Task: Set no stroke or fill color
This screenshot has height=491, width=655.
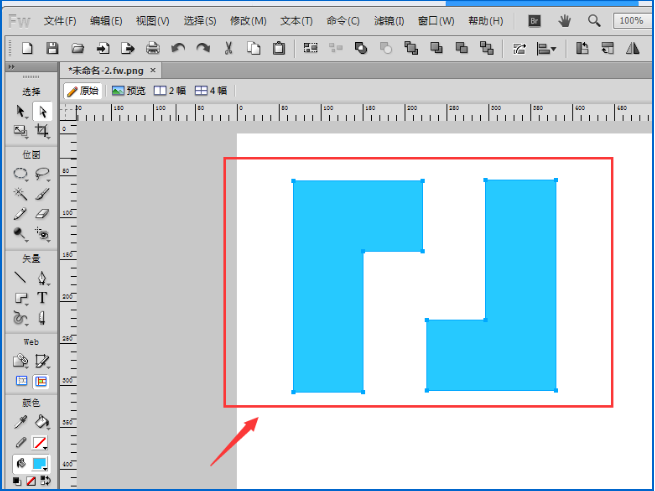Action: point(31,482)
